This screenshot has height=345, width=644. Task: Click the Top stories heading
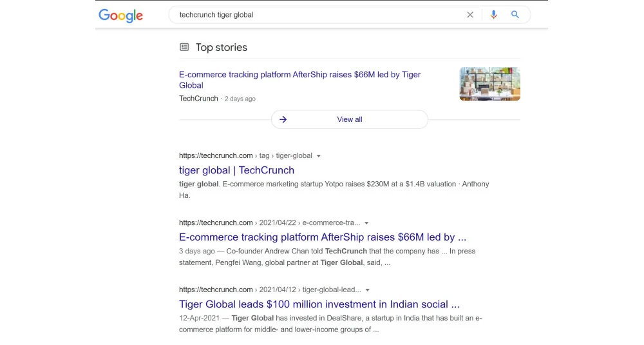pos(222,47)
